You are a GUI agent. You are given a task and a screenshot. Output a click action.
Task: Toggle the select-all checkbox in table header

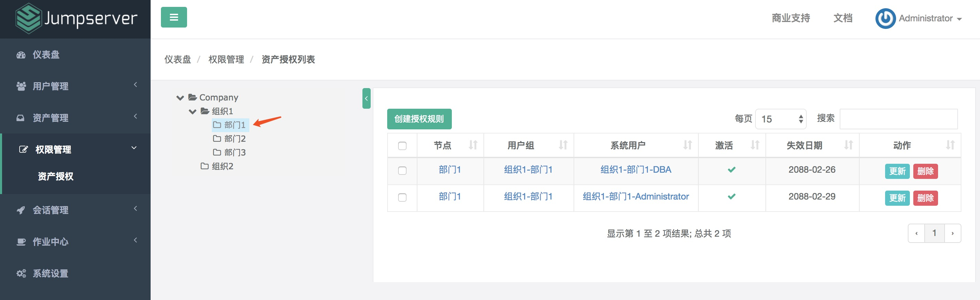(402, 146)
